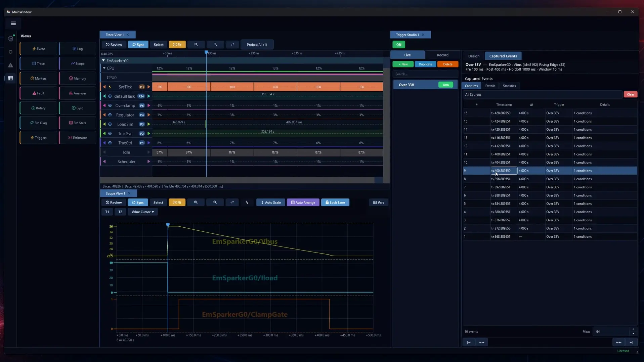Switch to the Design tab
Screen dimensions: 644x362
(474, 56)
